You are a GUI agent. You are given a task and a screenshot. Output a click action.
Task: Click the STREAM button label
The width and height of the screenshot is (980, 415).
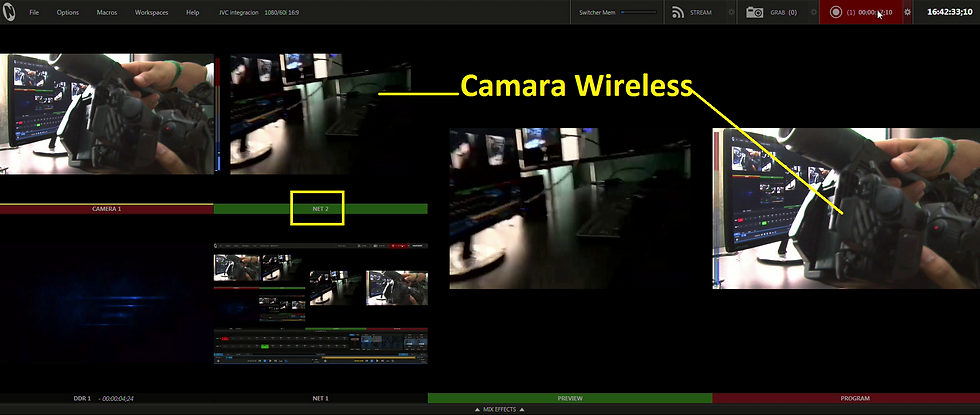click(x=701, y=12)
